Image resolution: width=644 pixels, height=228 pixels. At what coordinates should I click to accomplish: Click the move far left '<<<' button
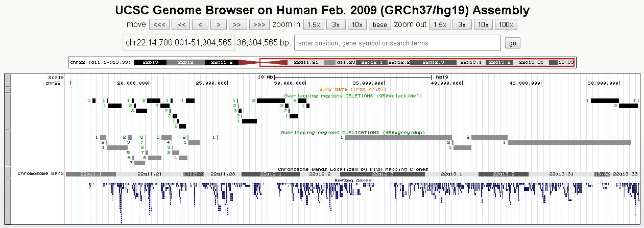(159, 24)
